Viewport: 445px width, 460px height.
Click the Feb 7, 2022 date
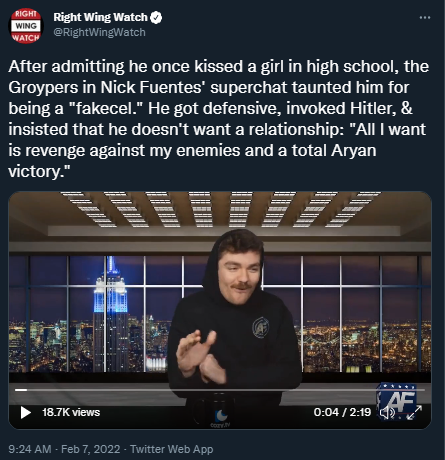pos(91,449)
